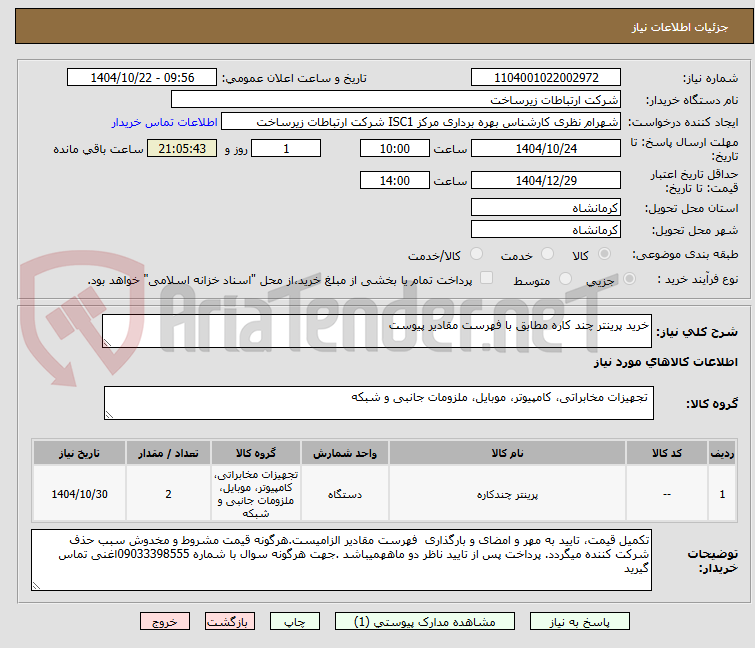The width and height of the screenshot is (755, 648).
Task: Click the نام دستگاه خریدار field
Action: click(396, 100)
